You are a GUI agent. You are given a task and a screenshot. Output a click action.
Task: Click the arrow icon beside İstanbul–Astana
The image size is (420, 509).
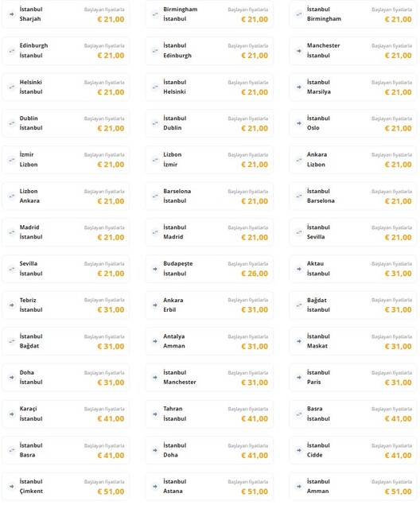[155, 486]
